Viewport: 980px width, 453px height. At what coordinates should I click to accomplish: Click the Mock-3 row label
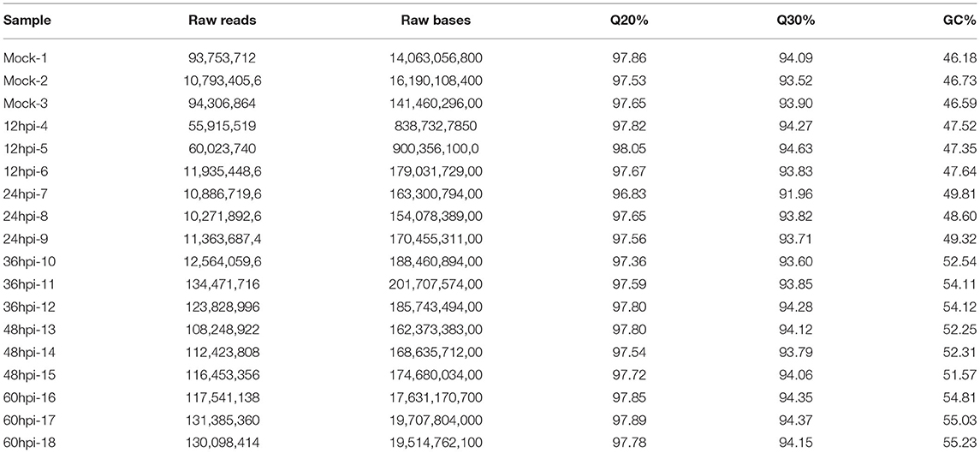(x=23, y=102)
